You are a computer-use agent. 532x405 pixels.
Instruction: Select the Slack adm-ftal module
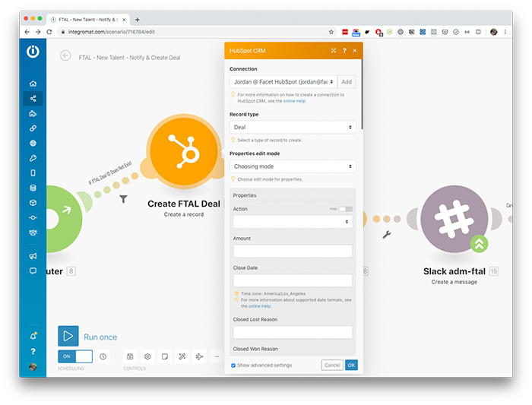click(454, 219)
